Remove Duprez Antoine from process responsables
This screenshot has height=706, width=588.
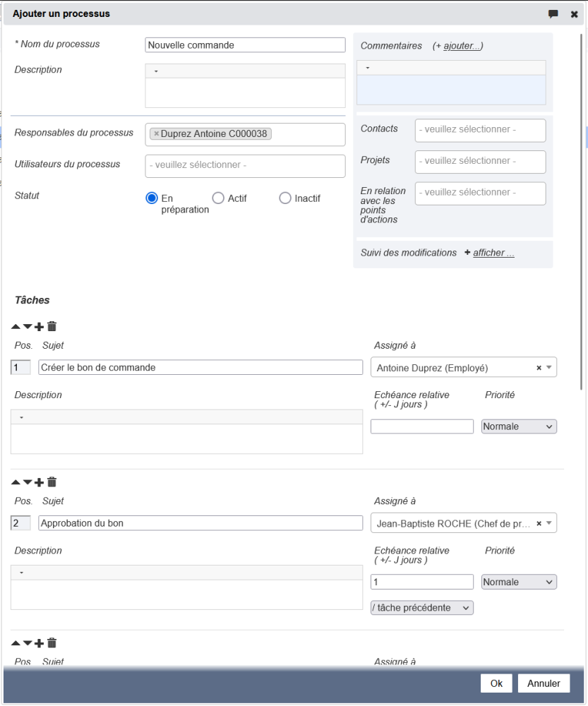(x=156, y=133)
